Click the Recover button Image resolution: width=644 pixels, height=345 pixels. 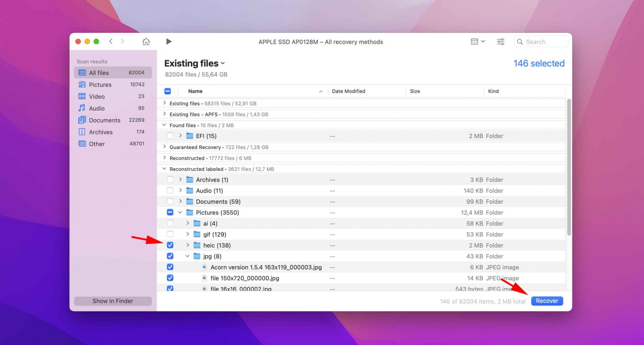547,301
